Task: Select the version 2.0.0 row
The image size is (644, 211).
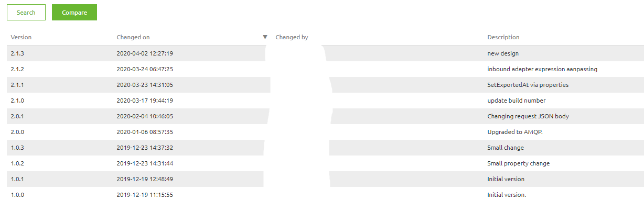Action: coord(17,132)
